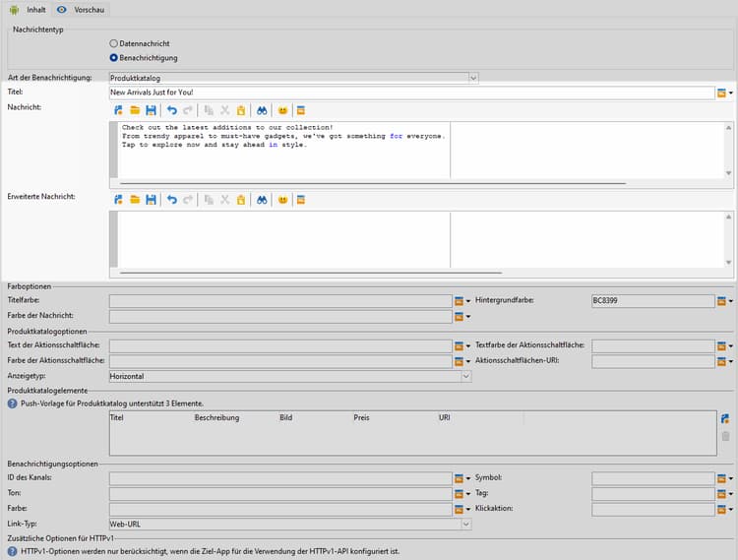Click the Klickaktion input field

pos(653,510)
